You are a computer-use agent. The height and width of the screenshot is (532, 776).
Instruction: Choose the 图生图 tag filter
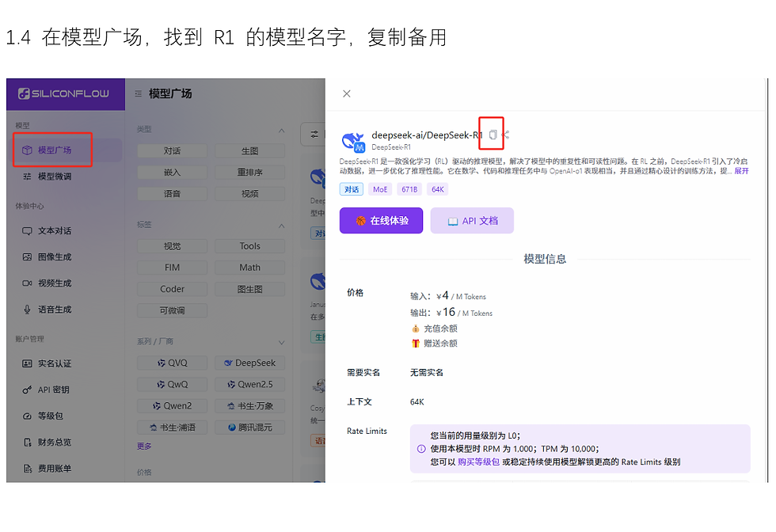pyautogui.click(x=250, y=289)
